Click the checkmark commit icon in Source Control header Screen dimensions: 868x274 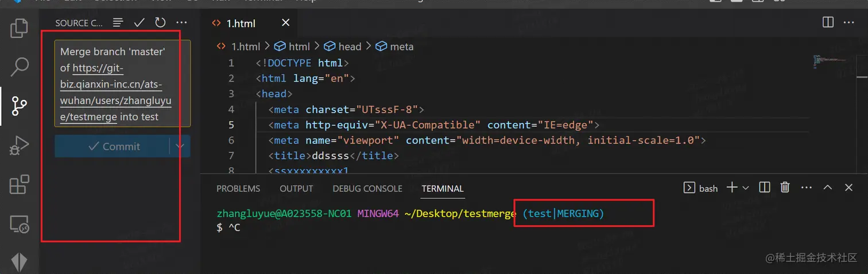139,23
